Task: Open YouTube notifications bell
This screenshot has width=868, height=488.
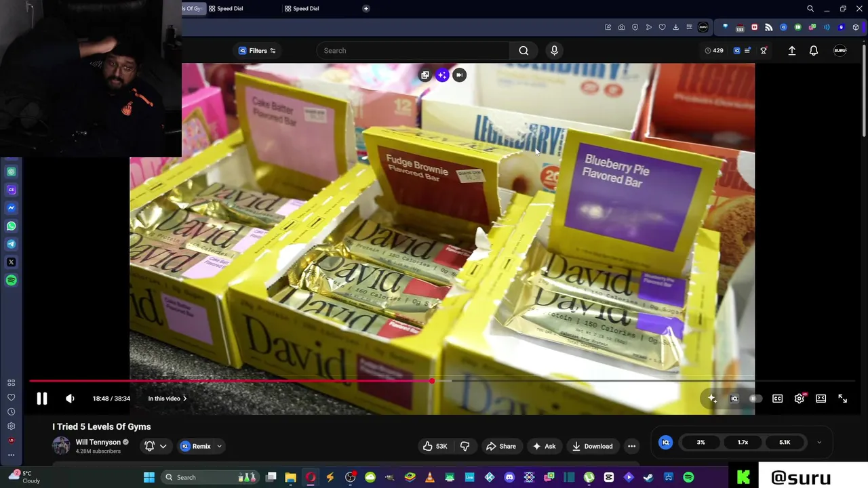Action: (814, 50)
